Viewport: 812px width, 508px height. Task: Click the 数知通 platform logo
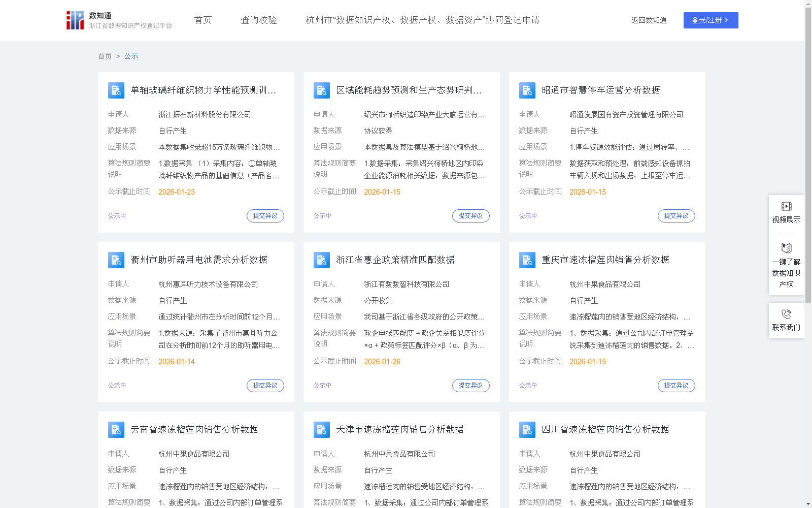click(x=119, y=20)
